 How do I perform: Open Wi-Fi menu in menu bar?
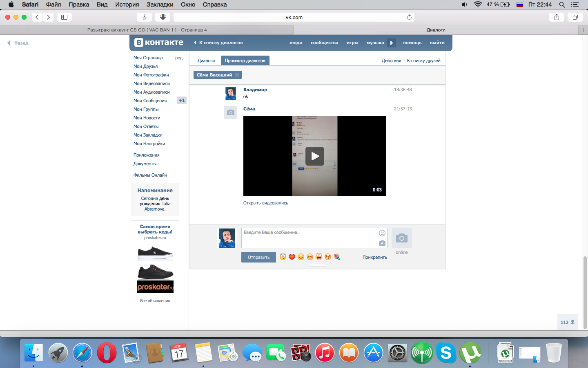[x=478, y=4]
